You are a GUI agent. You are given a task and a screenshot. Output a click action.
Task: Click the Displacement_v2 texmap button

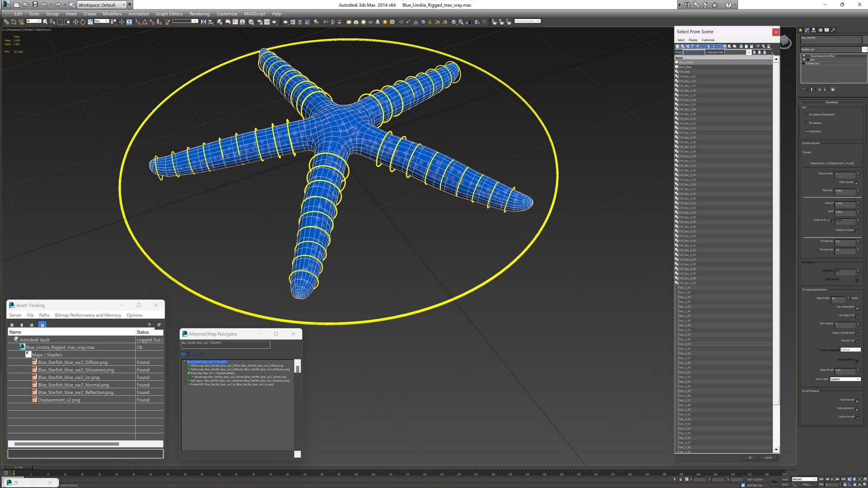[x=832, y=163]
